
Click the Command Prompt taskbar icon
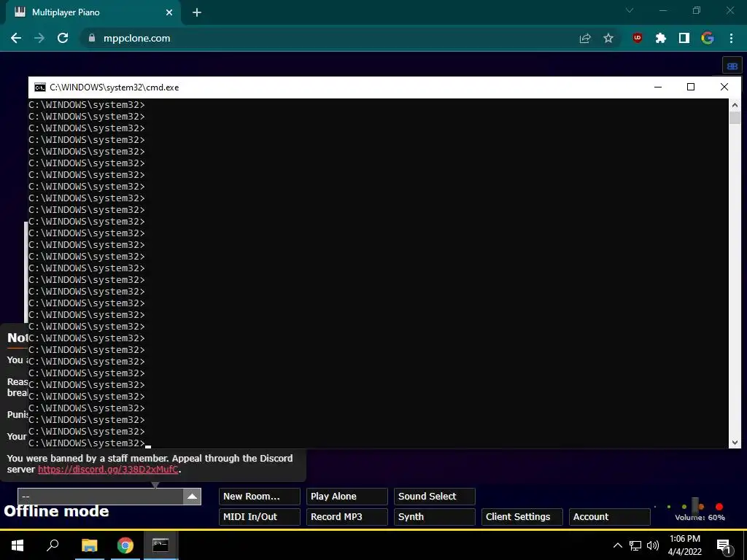click(160, 545)
